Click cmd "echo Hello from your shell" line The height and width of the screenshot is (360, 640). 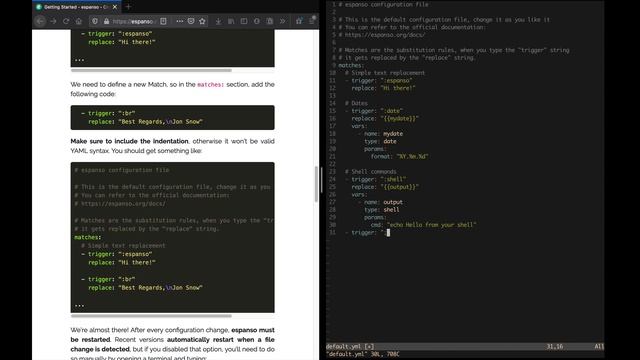pos(424,225)
